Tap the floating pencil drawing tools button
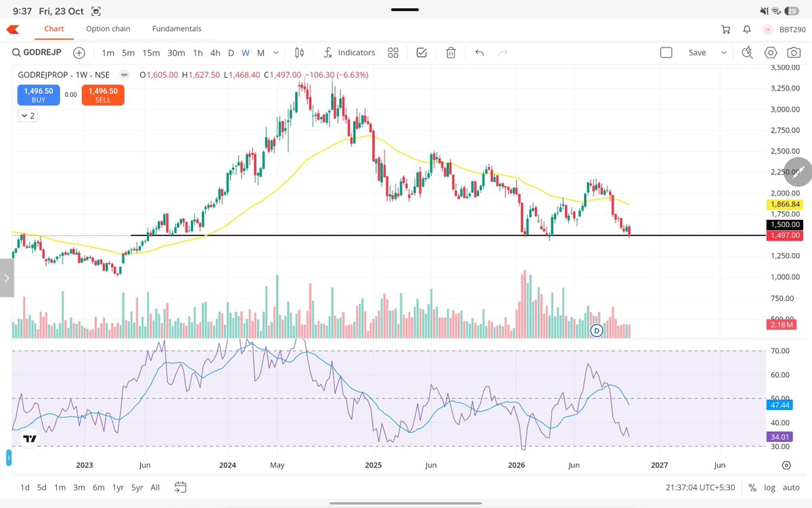 [x=796, y=172]
